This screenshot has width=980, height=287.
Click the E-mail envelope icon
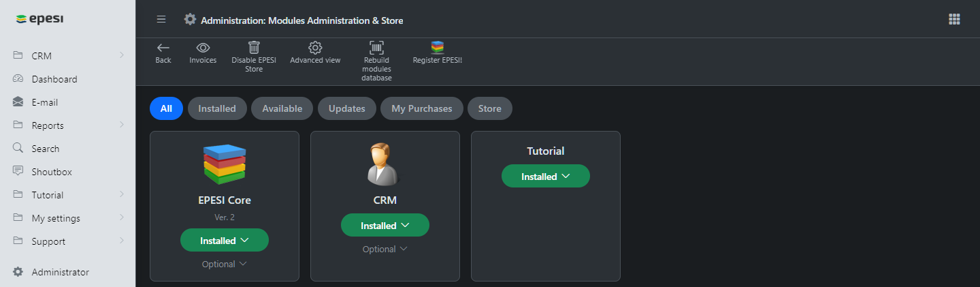pos(18,102)
